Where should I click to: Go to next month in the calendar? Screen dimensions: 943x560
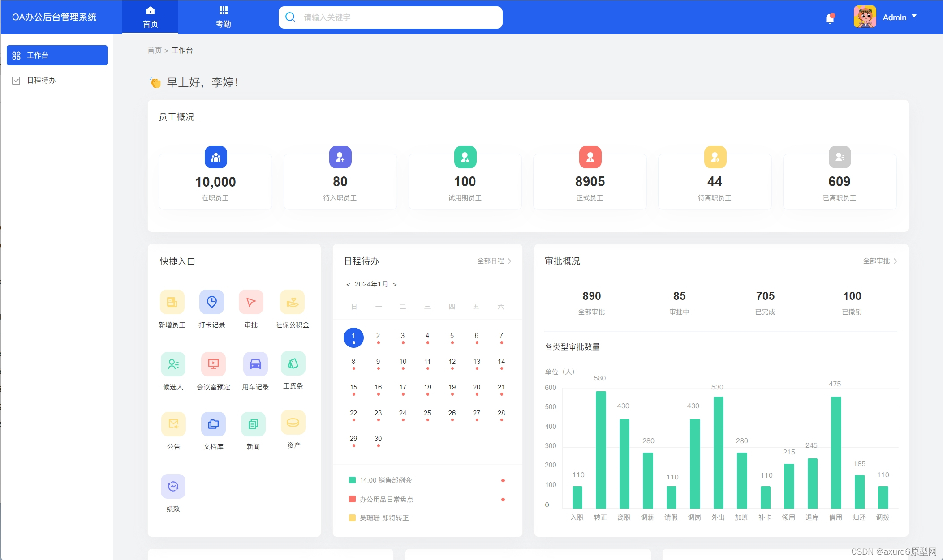[x=395, y=284]
